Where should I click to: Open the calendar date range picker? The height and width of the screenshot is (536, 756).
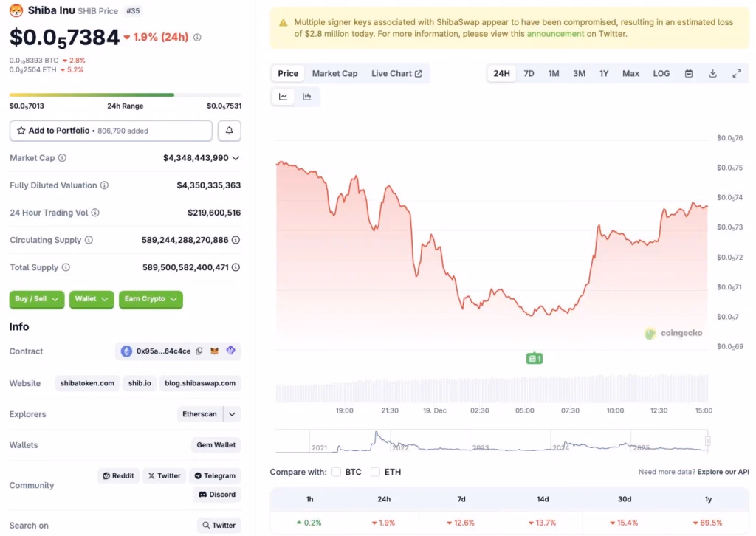[689, 74]
